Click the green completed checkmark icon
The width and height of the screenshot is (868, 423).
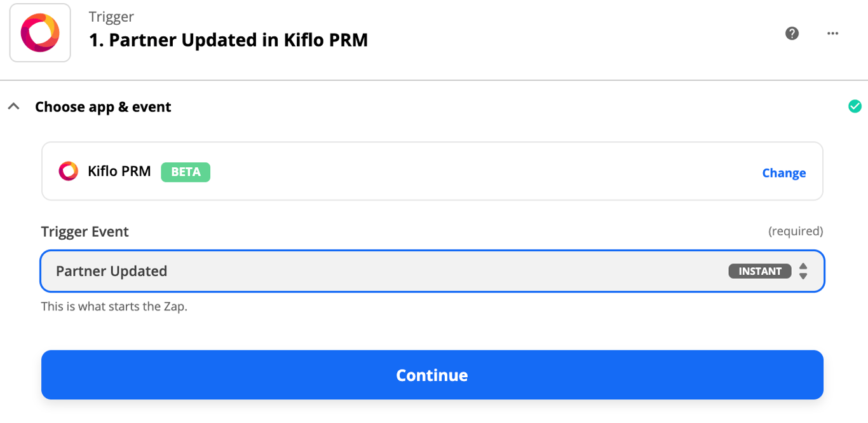(x=855, y=106)
